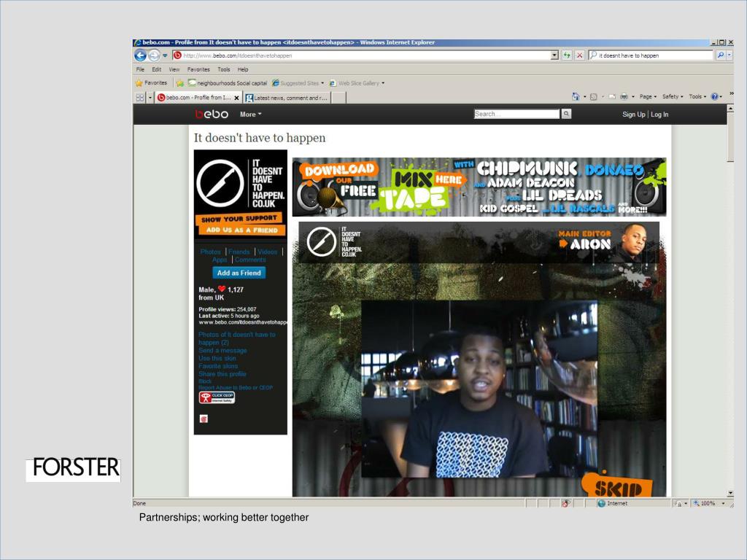Open the Safety dropdown menu
The image size is (747, 560).
(x=673, y=97)
